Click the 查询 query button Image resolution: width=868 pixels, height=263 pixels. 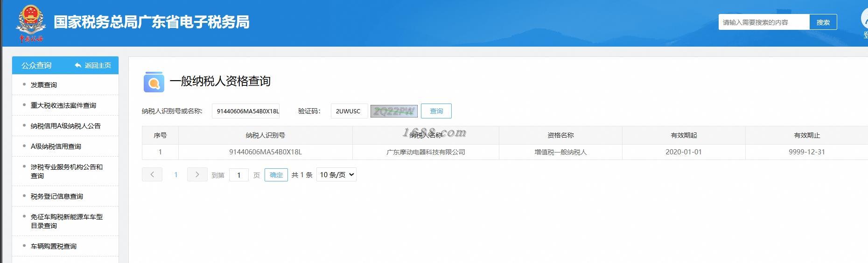point(436,111)
